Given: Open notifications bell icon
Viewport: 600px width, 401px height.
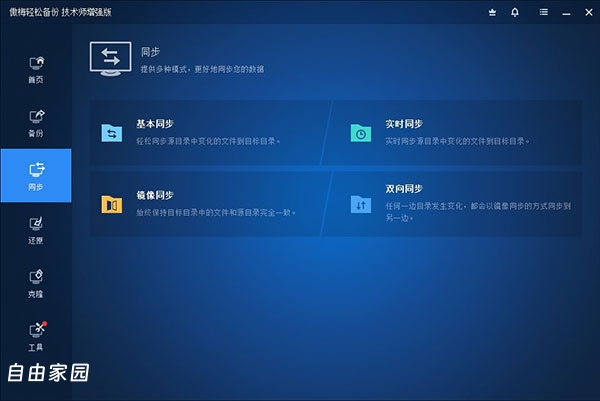Looking at the screenshot, I should point(515,12).
